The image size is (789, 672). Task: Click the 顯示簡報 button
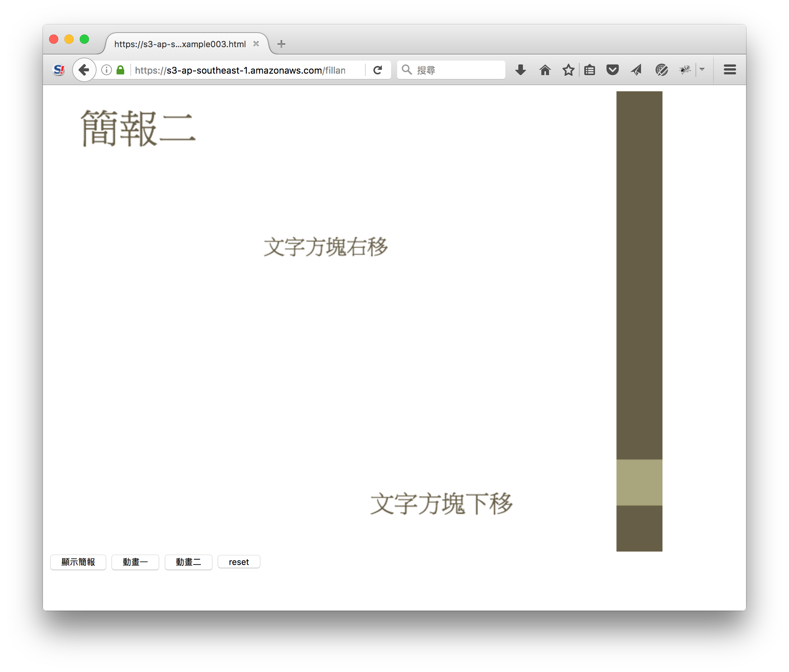(x=78, y=562)
